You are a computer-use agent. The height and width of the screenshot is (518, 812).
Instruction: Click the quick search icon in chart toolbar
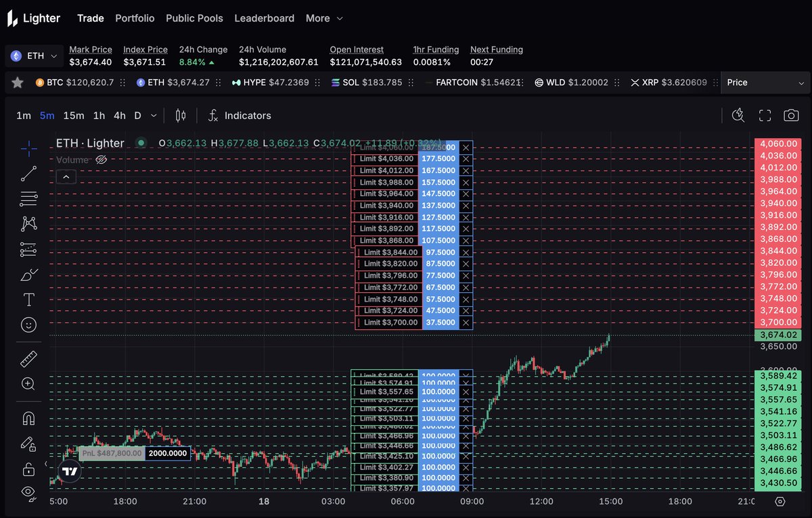(738, 116)
